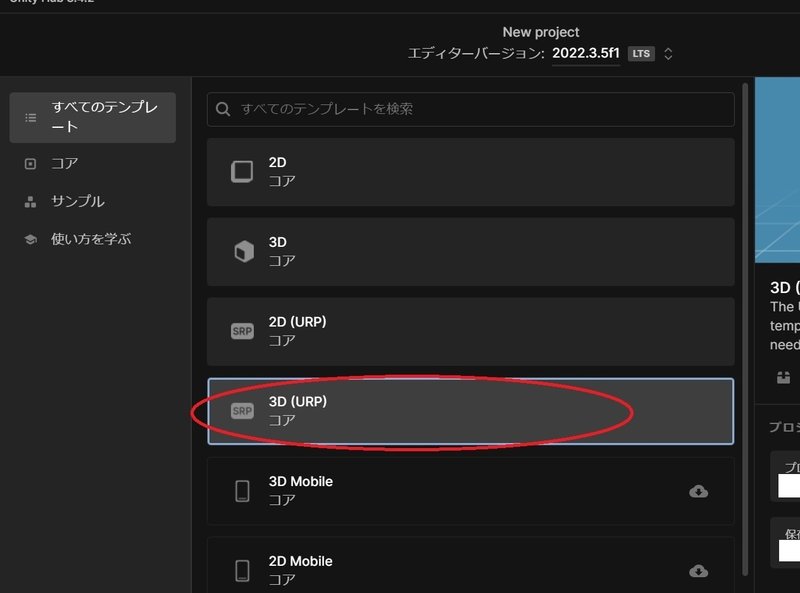
Task: Select the すべてのテンプレート sidebar category
Action: pos(92,117)
